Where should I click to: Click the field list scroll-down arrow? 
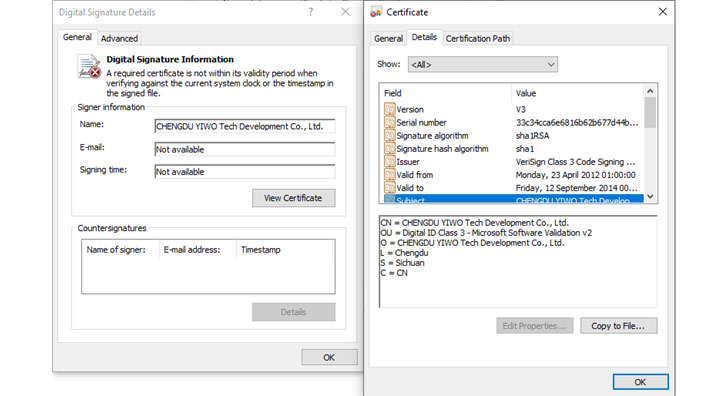click(650, 196)
